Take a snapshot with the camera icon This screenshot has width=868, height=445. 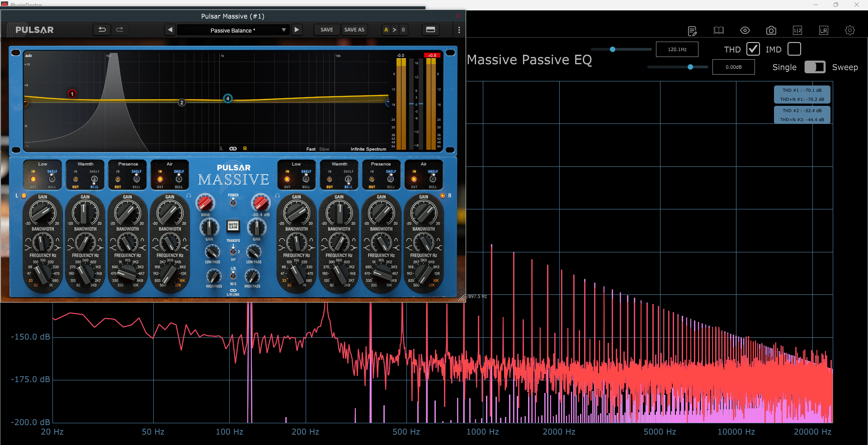(771, 30)
